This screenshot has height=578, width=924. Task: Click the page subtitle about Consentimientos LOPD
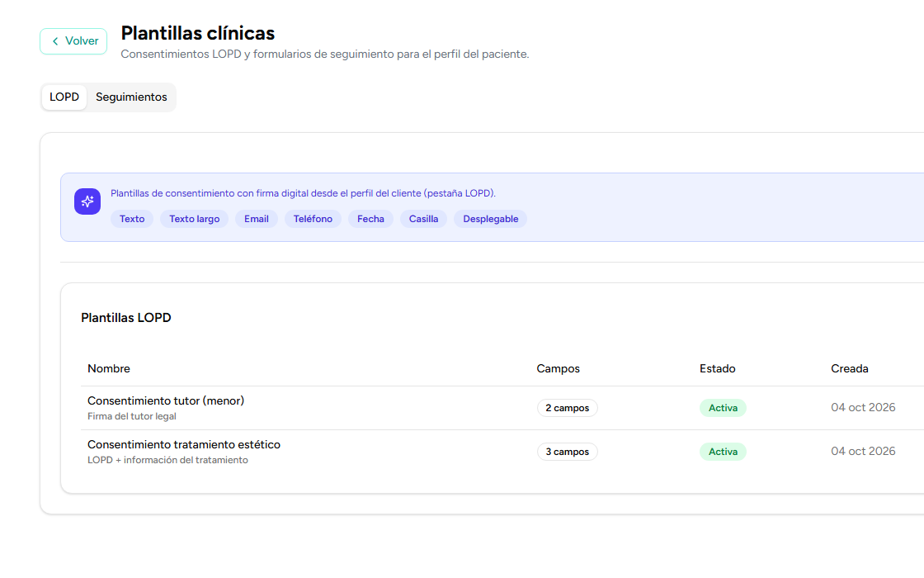click(325, 54)
